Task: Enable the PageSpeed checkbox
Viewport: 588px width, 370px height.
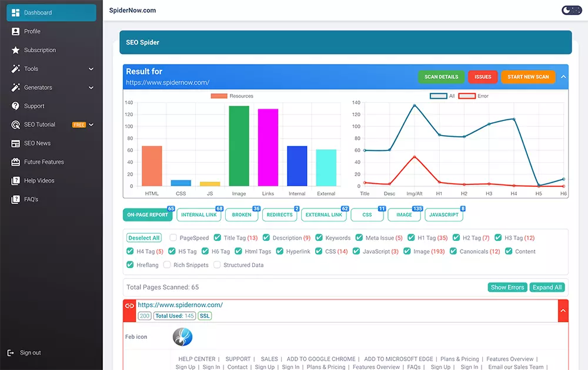Action: pos(173,237)
